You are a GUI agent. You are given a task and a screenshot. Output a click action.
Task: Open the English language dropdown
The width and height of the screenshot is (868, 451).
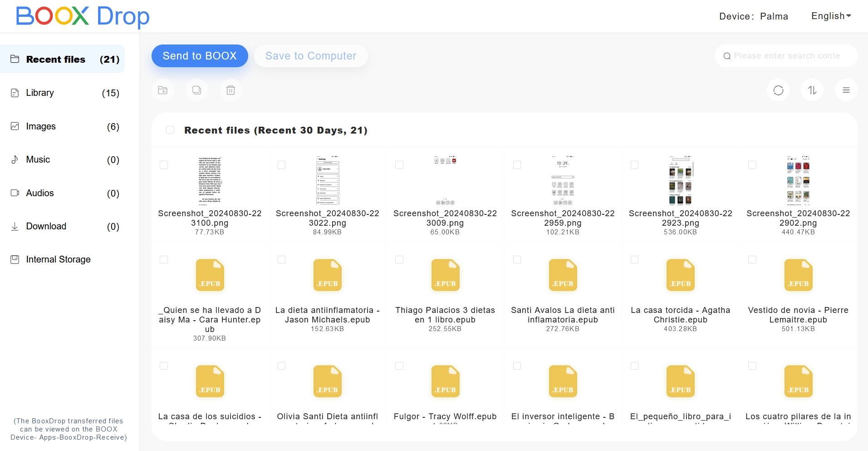831,16
